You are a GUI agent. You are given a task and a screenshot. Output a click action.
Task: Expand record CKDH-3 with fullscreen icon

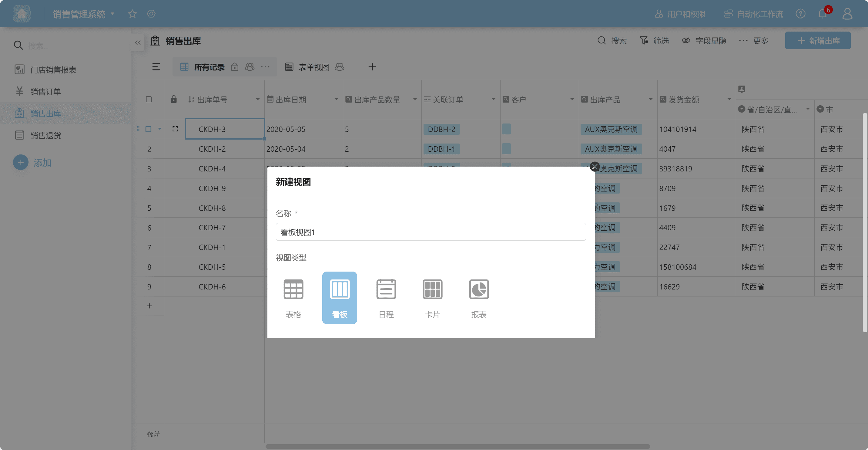(175, 129)
